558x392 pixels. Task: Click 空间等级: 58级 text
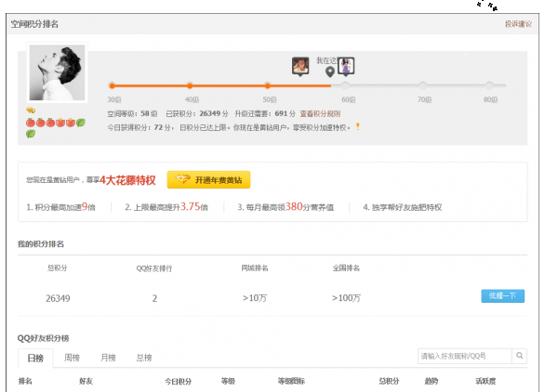tap(132, 113)
